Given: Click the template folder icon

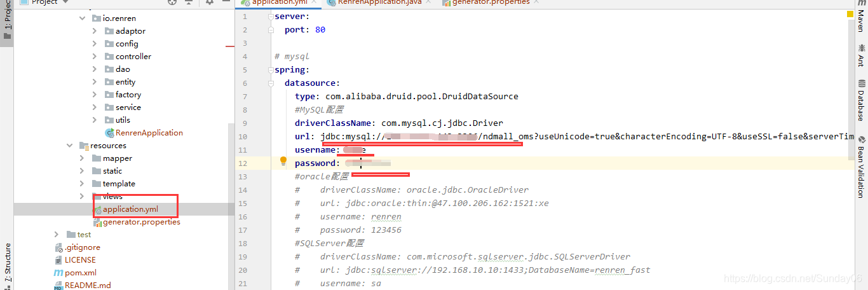Looking at the screenshot, I should (x=97, y=184).
